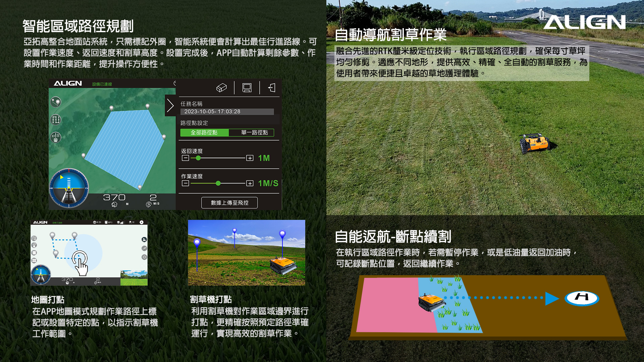Increase 作業速度 with plus button
This screenshot has width=644, height=362.
250,183
